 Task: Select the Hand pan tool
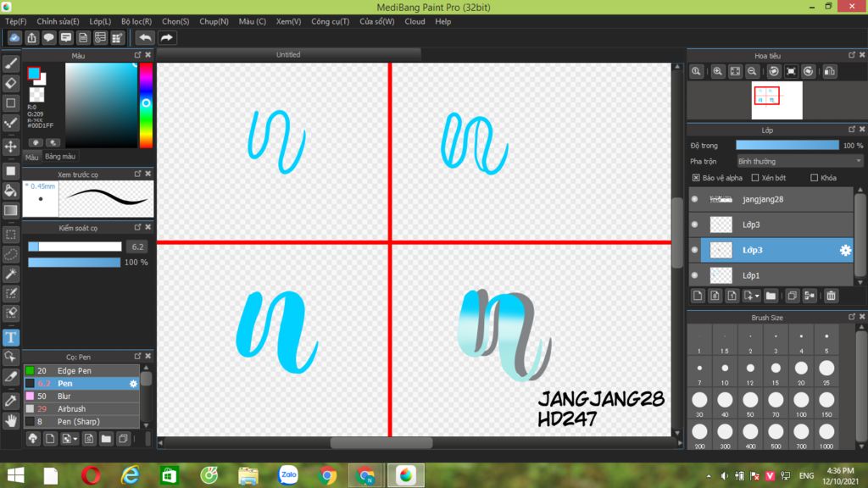coord(10,420)
